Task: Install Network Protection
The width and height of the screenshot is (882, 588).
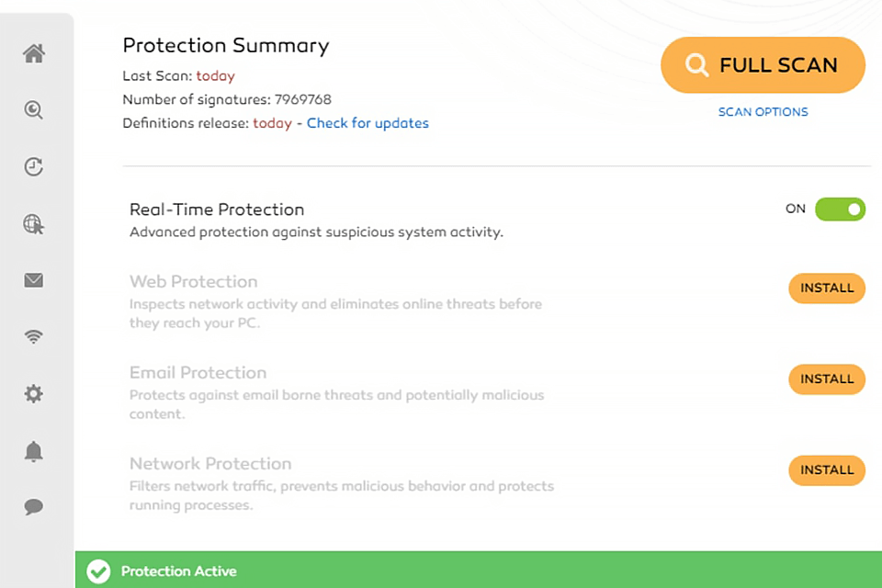Action: point(826,469)
